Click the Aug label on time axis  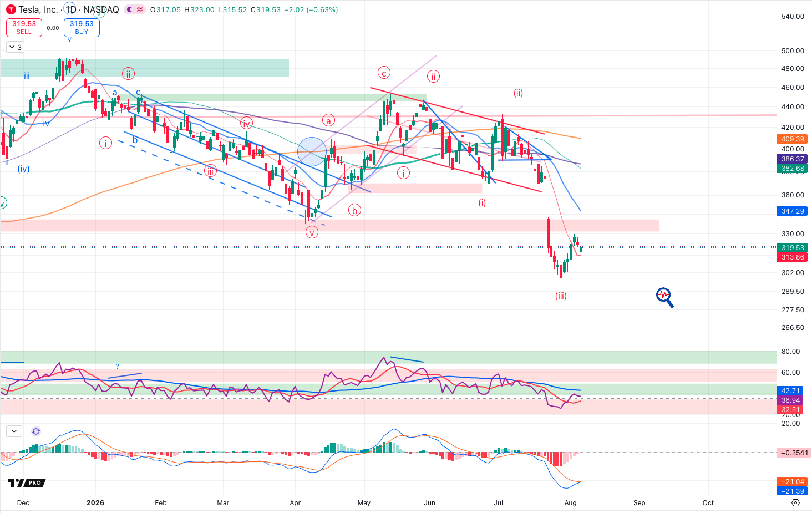click(570, 503)
